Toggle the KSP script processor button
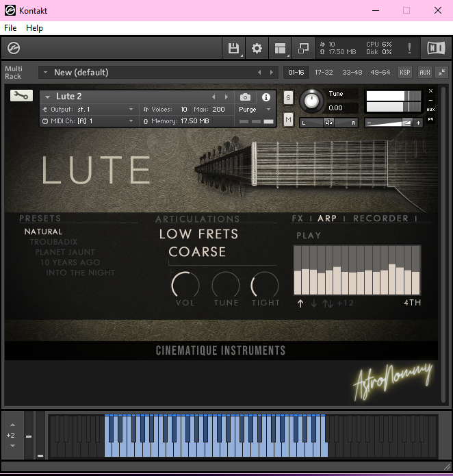This screenshot has height=476, width=453. tap(405, 72)
